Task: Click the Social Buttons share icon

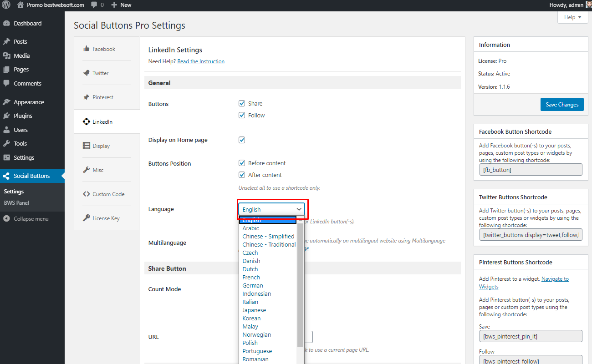Action: click(6, 176)
